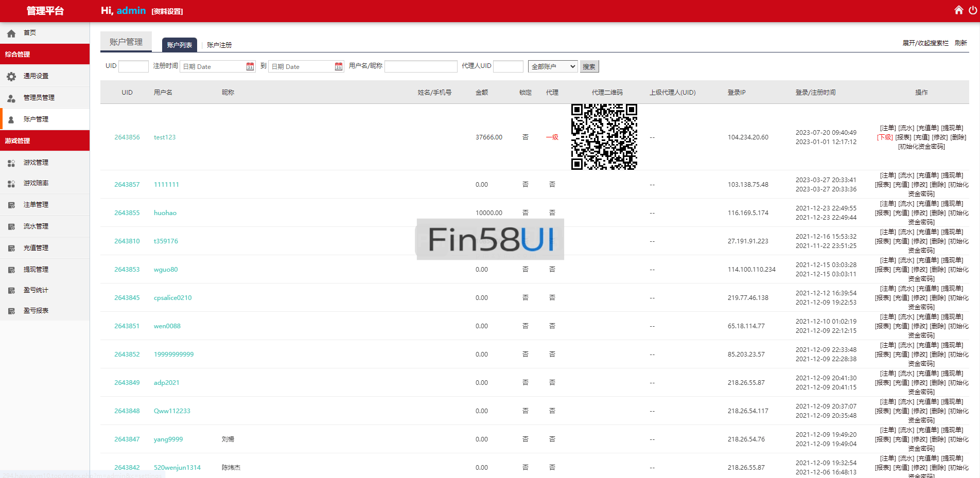Open the registration start date calendar picker
The image size is (980, 478).
[250, 66]
